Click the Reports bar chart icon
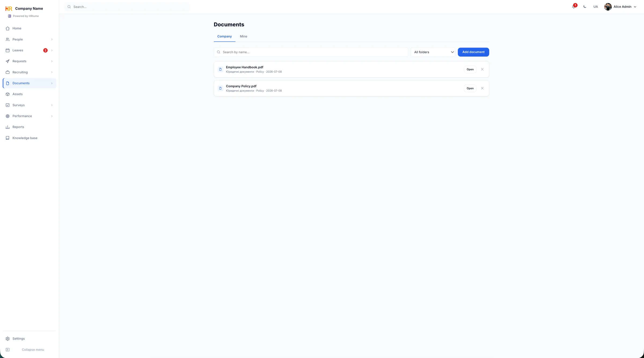 [8, 127]
